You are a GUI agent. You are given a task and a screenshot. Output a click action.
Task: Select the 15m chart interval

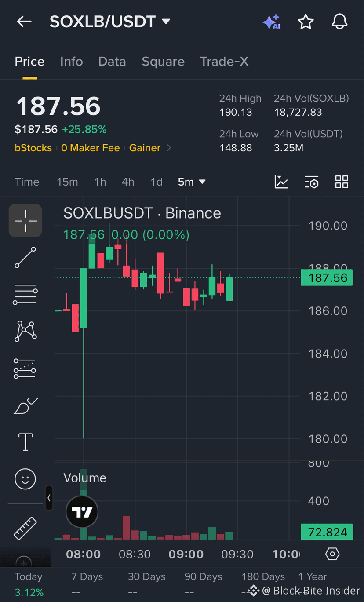pos(67,182)
